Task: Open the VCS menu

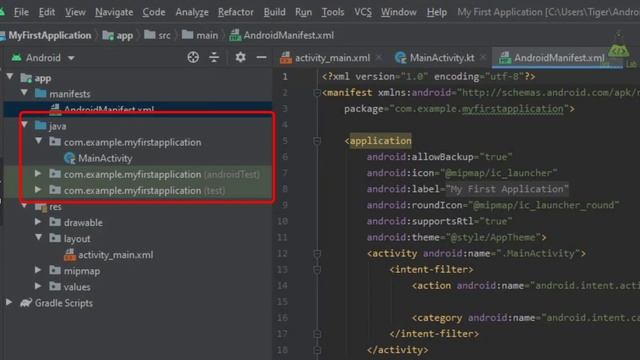Action: pyautogui.click(x=362, y=12)
